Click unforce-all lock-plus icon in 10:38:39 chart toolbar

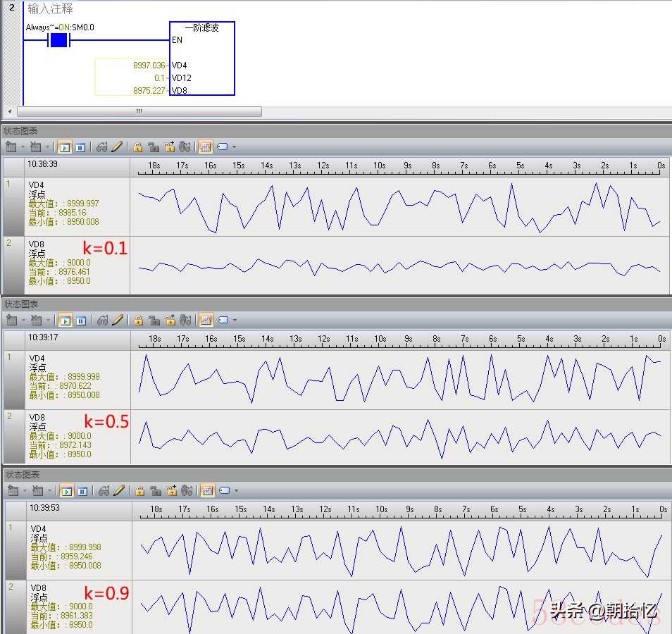(x=170, y=147)
